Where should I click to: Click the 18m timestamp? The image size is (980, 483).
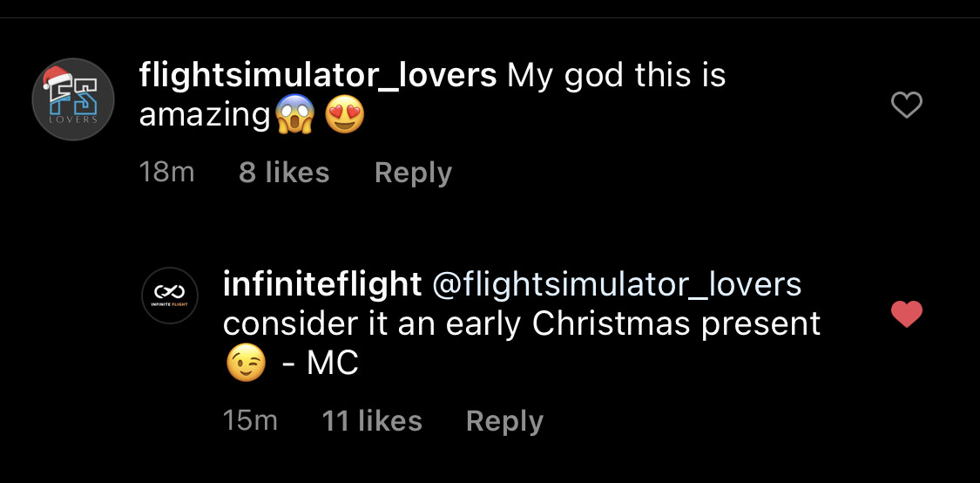pos(166,173)
